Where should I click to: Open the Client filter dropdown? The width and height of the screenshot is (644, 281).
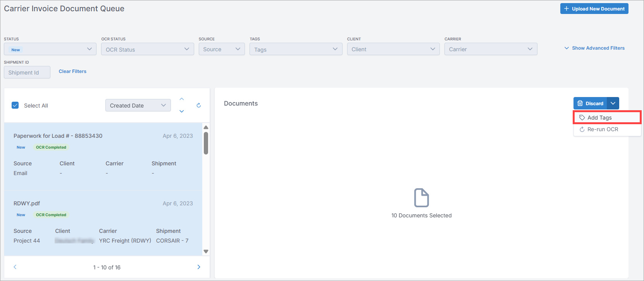393,49
